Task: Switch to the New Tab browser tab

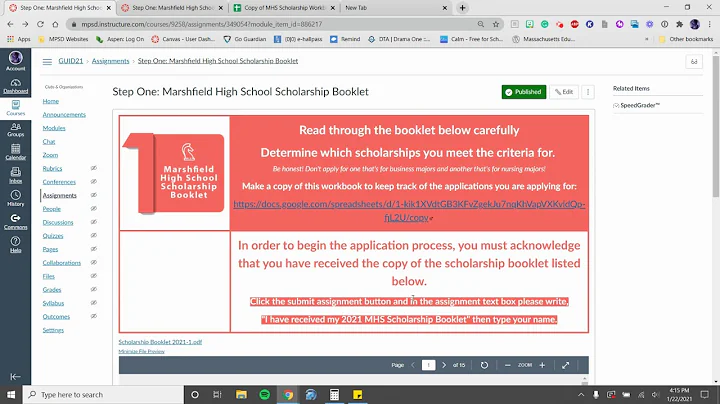Action: point(396,8)
